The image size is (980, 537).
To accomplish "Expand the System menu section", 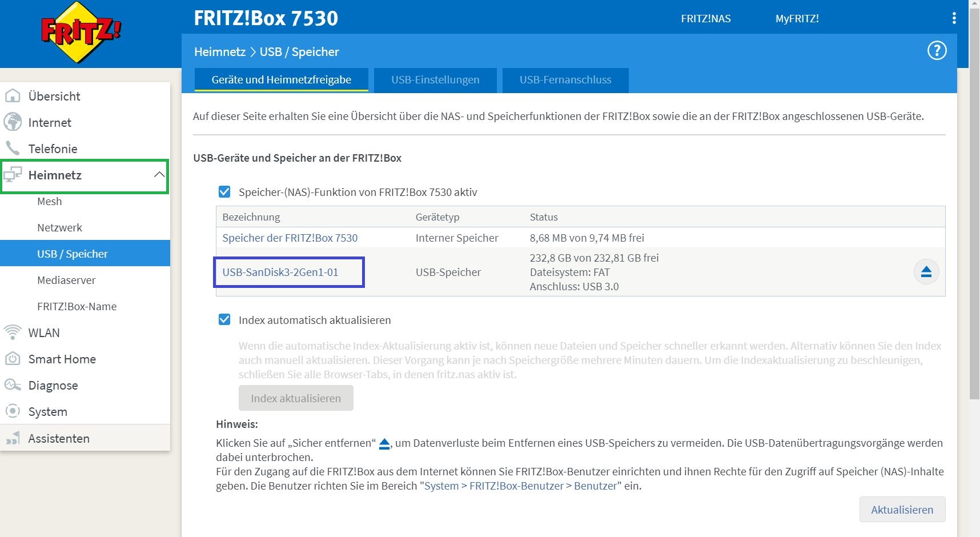I will click(48, 411).
